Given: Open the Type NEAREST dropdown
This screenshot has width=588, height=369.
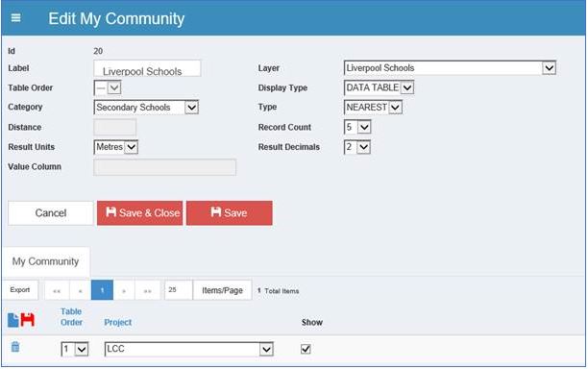Looking at the screenshot, I should click(373, 108).
